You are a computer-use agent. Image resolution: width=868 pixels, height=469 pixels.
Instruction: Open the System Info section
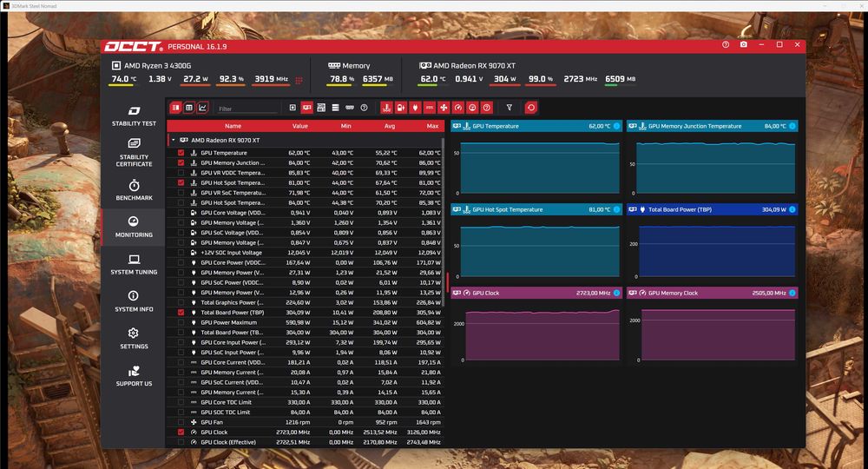(x=134, y=301)
